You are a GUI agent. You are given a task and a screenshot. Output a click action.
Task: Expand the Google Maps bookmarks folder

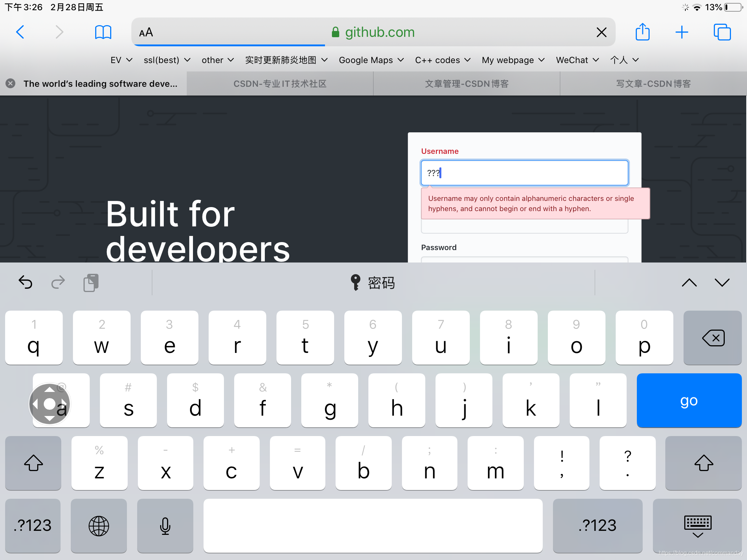click(x=371, y=60)
